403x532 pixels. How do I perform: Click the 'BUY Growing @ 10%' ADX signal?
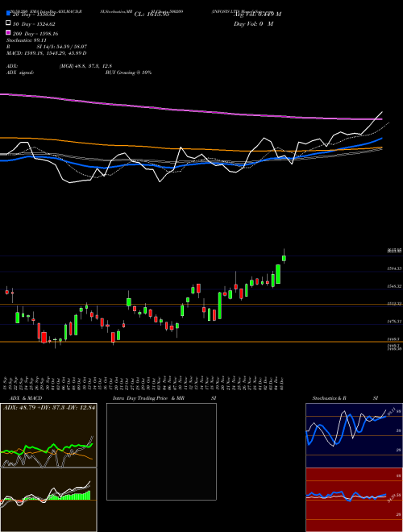(x=128, y=73)
